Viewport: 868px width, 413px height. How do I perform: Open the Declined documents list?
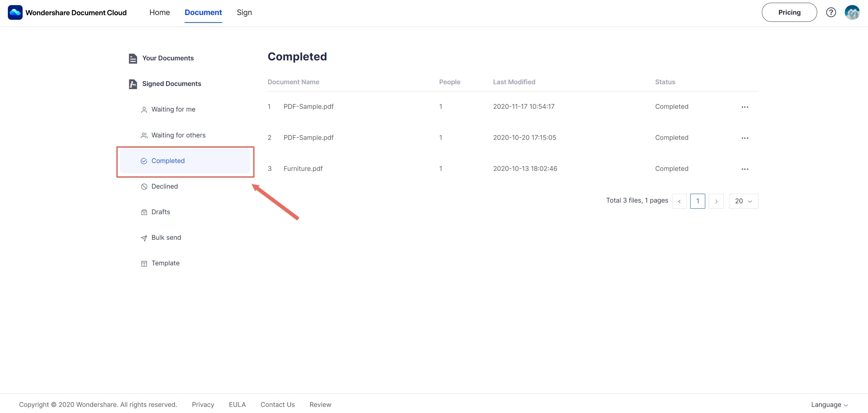tap(164, 187)
